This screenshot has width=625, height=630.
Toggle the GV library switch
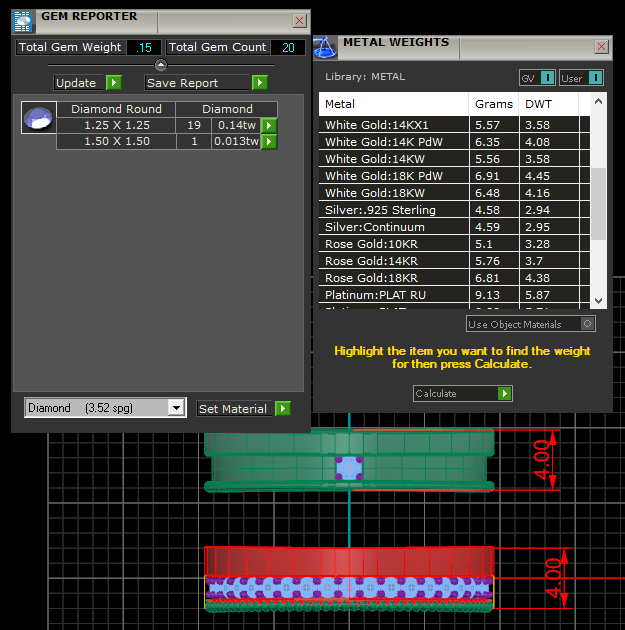click(547, 78)
